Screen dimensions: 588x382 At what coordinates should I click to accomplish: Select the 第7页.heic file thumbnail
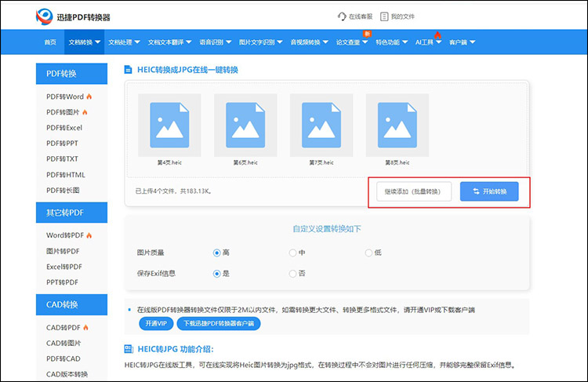point(321,125)
